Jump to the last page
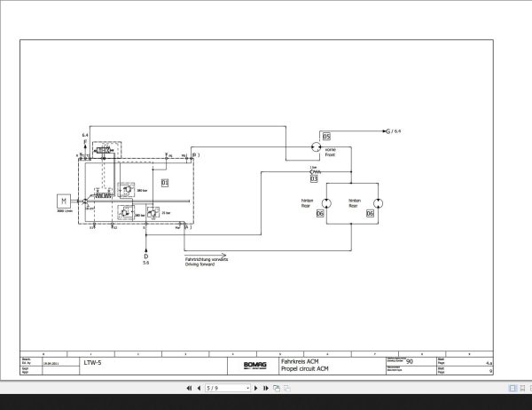Viewport: 532px width, 410px height. (266, 388)
